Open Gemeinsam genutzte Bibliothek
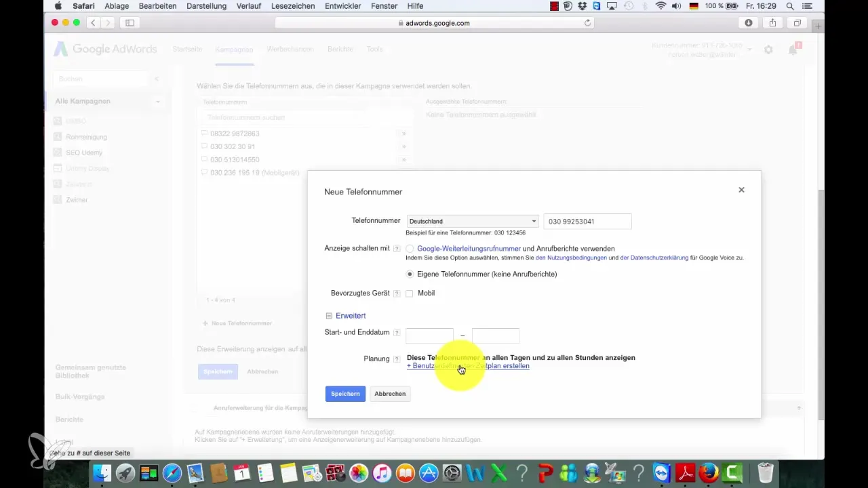This screenshot has height=488, width=868. (x=91, y=371)
